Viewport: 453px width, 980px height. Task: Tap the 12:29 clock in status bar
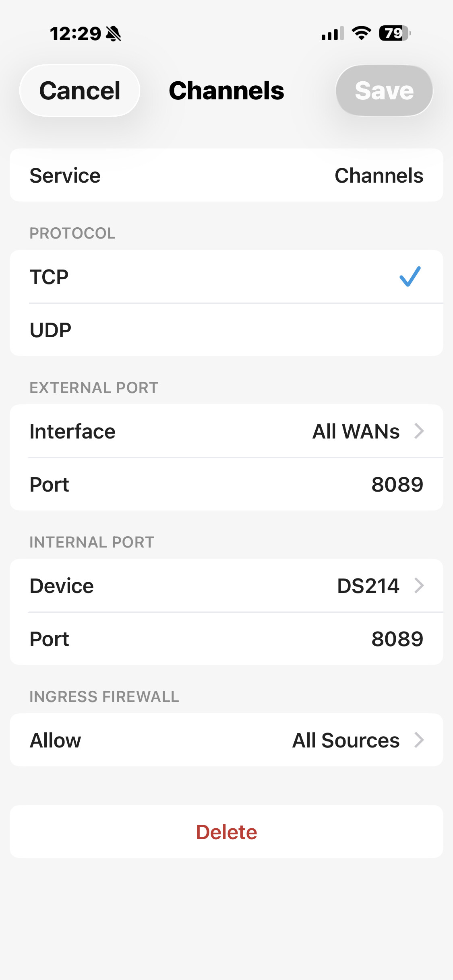75,34
